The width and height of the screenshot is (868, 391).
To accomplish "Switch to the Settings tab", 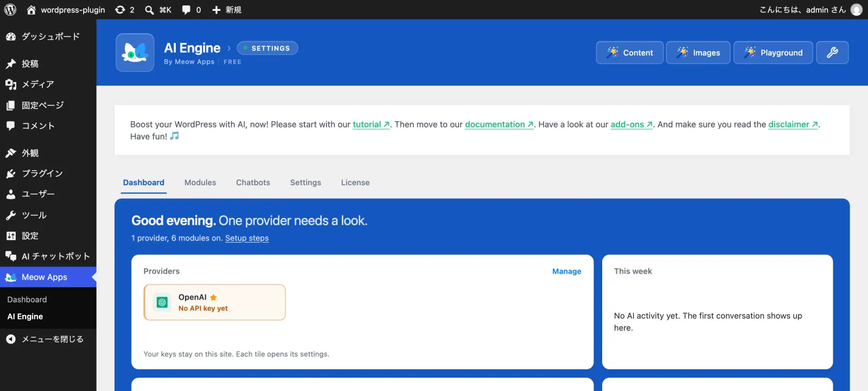I will 305,182.
